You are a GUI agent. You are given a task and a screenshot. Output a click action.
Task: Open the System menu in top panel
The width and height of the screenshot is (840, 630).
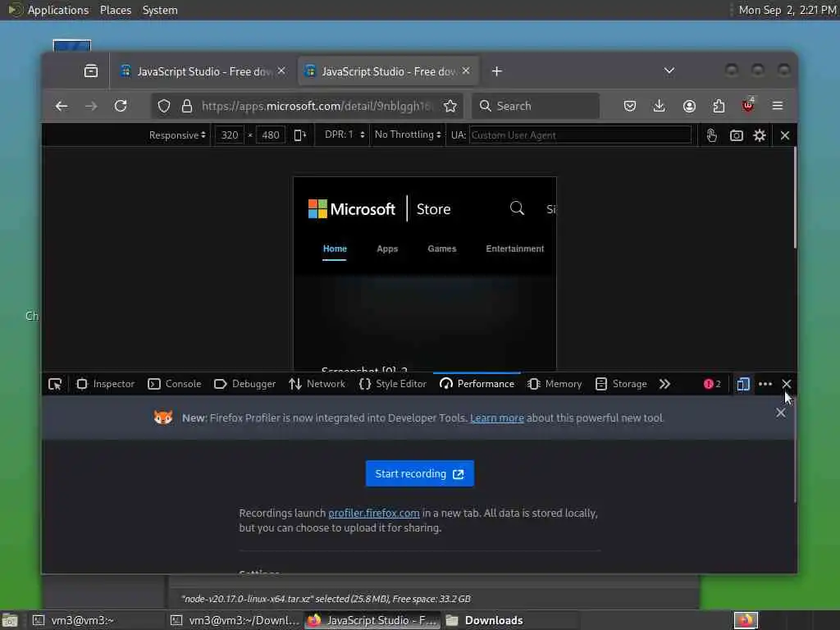tap(160, 10)
